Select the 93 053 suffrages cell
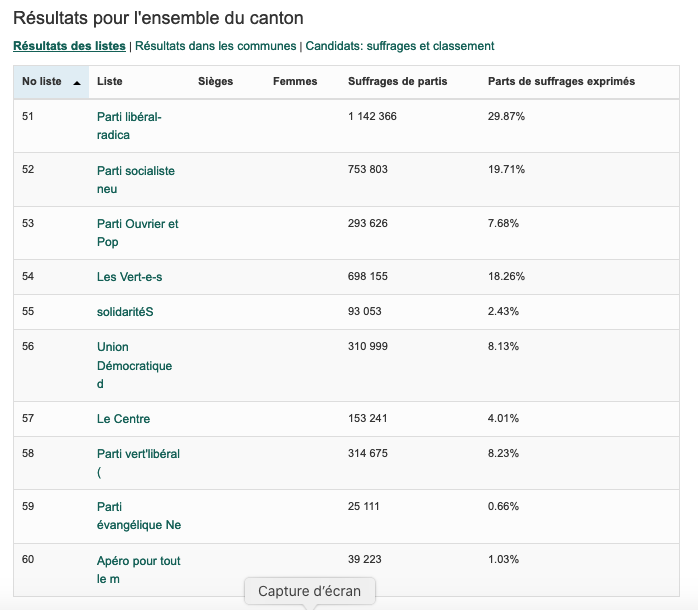 tap(365, 311)
